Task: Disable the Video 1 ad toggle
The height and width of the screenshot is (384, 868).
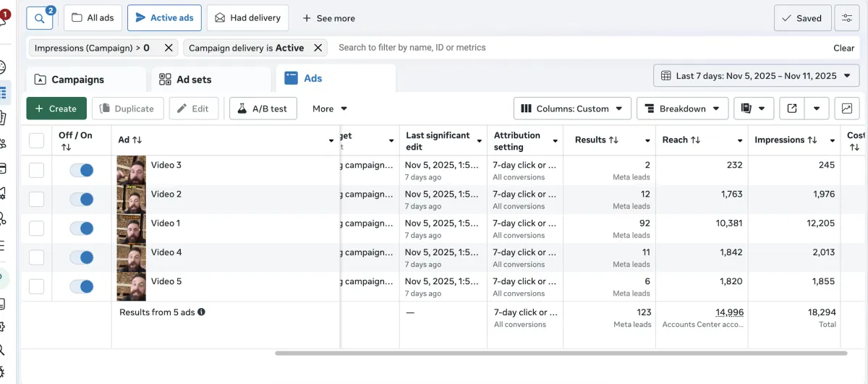Action: click(82, 228)
